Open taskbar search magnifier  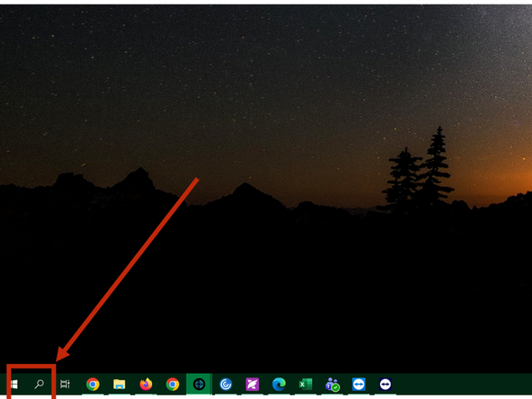pos(40,385)
